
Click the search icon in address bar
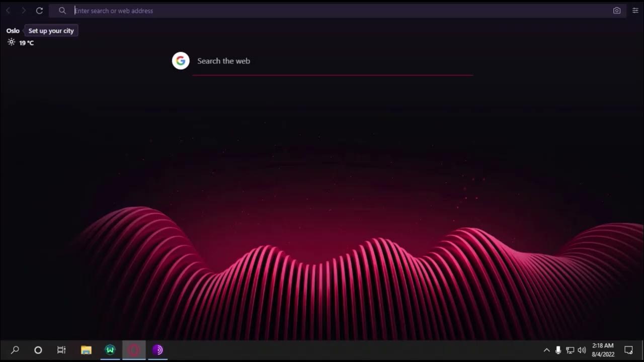[x=62, y=11]
